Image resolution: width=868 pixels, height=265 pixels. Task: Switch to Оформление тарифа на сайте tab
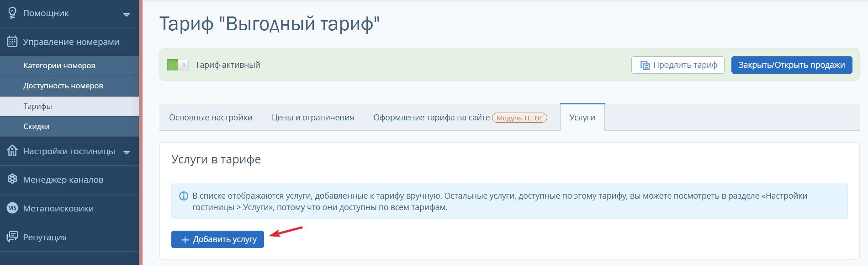click(x=431, y=118)
